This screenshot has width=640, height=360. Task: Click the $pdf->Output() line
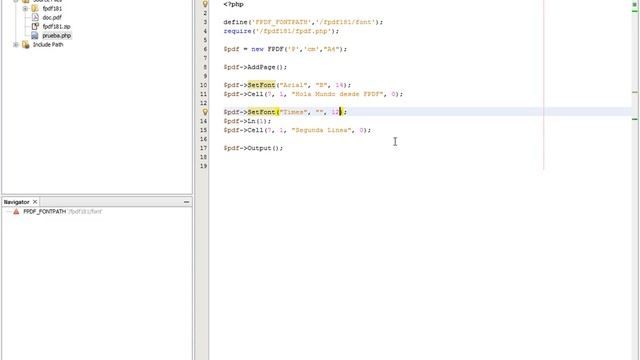click(x=253, y=148)
